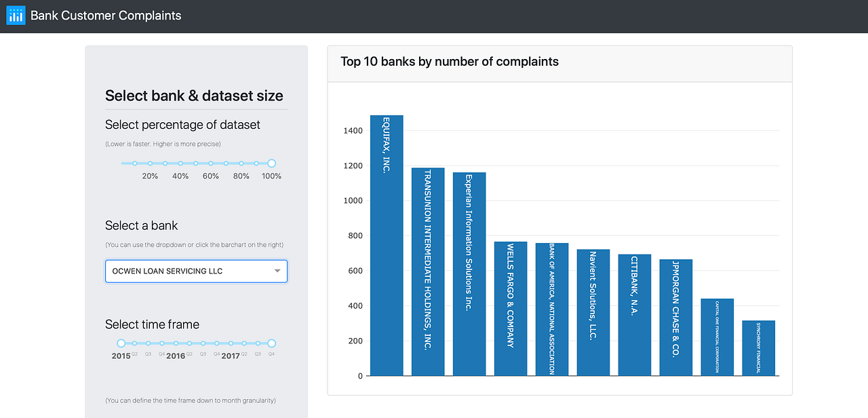Click the 2015 handle on the time frame slider

(x=121, y=343)
